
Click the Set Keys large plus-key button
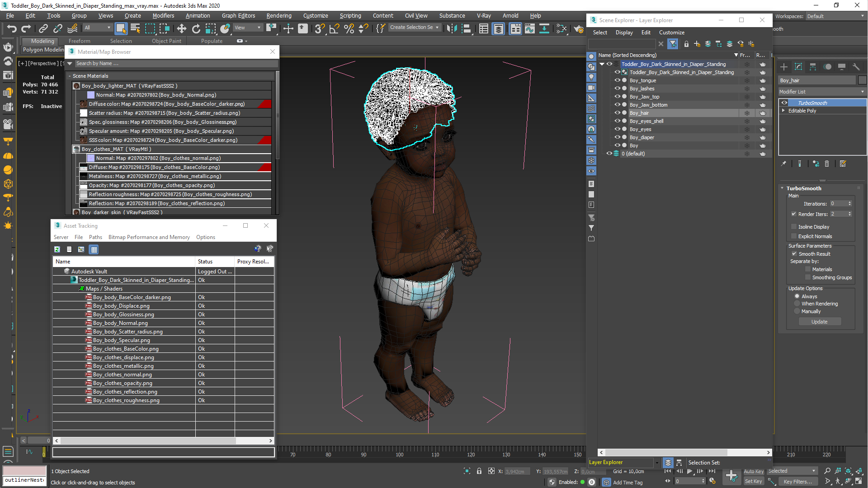pyautogui.click(x=731, y=476)
